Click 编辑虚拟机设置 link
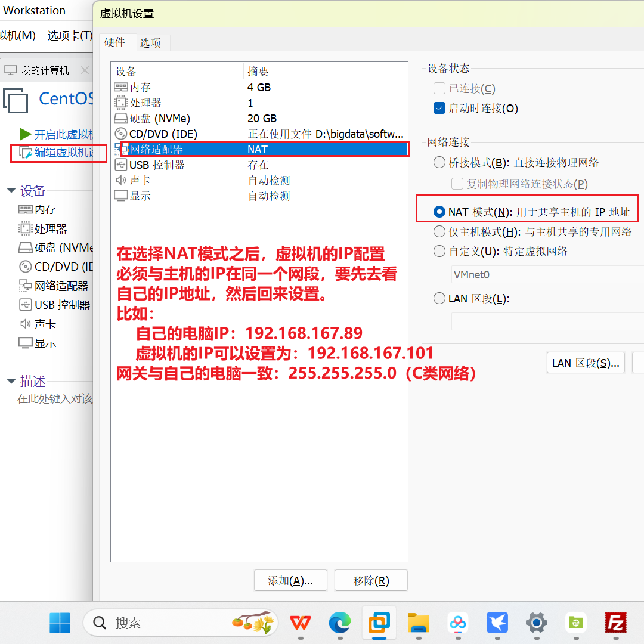This screenshot has width=644, height=644. [64, 153]
